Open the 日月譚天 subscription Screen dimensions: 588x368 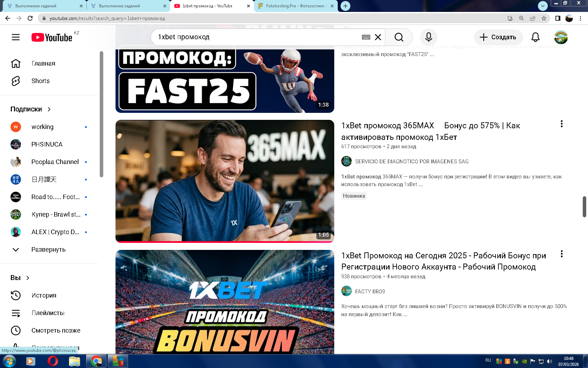click(x=48, y=179)
